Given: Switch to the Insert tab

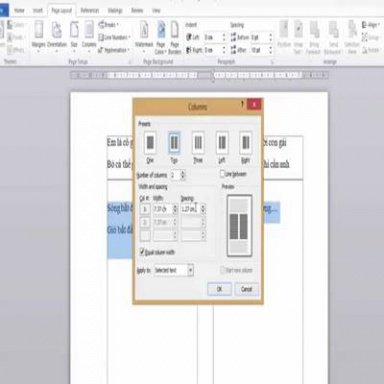Looking at the screenshot, I should (38, 11).
